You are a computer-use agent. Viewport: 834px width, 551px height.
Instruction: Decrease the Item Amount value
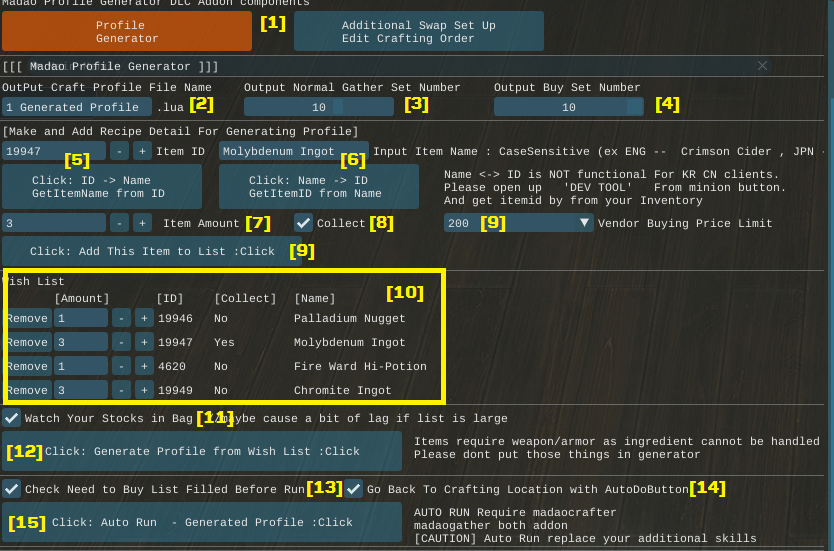pyautogui.click(x=119, y=223)
